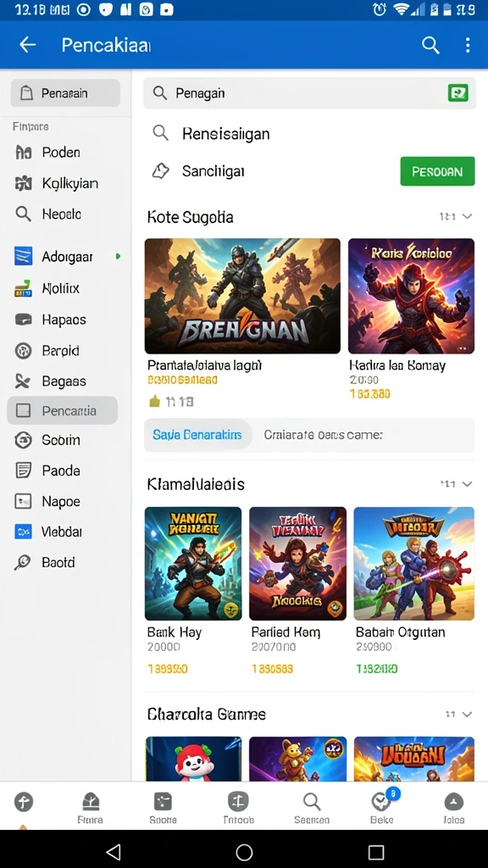Open Bagass scissors icon in sidebar
This screenshot has height=868, width=488.
coord(23,381)
